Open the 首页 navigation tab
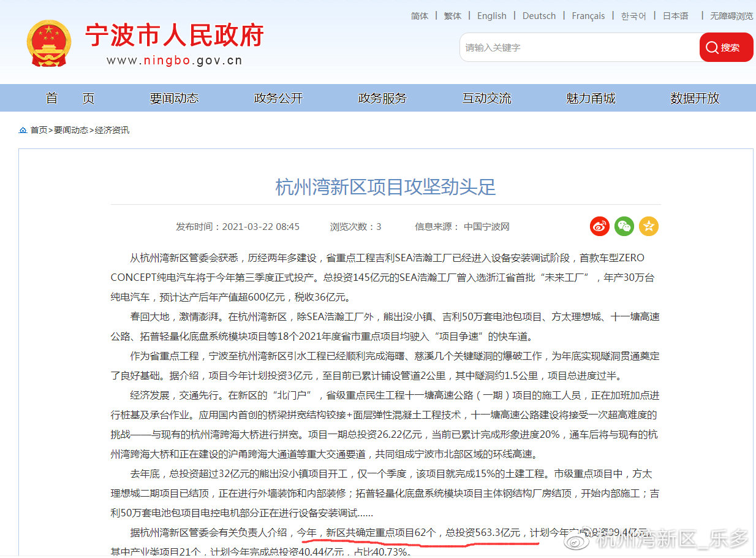The image size is (756, 558). [x=70, y=98]
